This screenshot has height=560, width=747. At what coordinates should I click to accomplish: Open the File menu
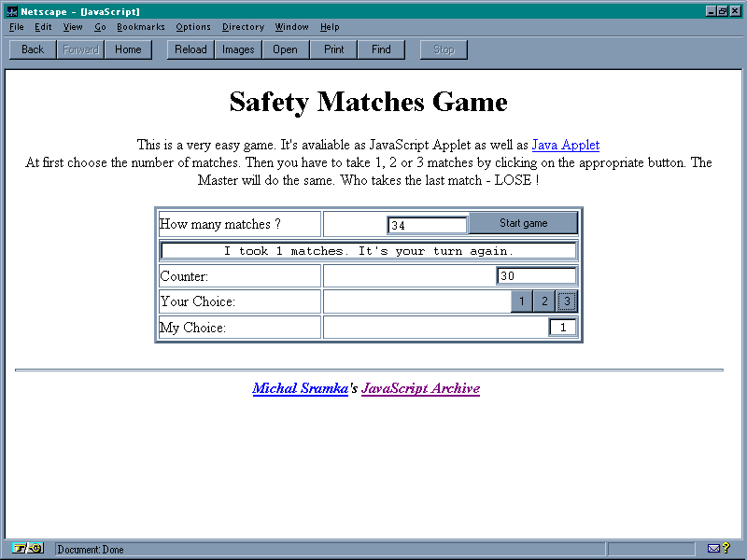click(x=16, y=27)
